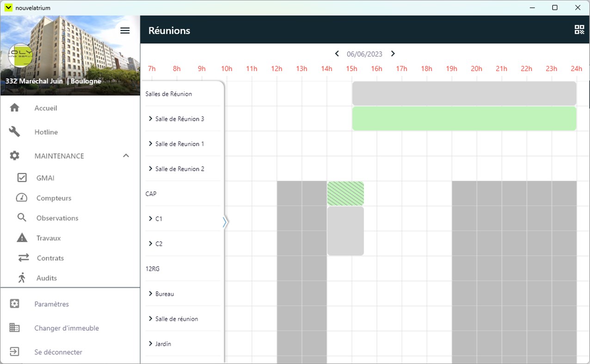Click the GMAI checkbox icon
Viewport: 590px width, 364px height.
coord(22,178)
